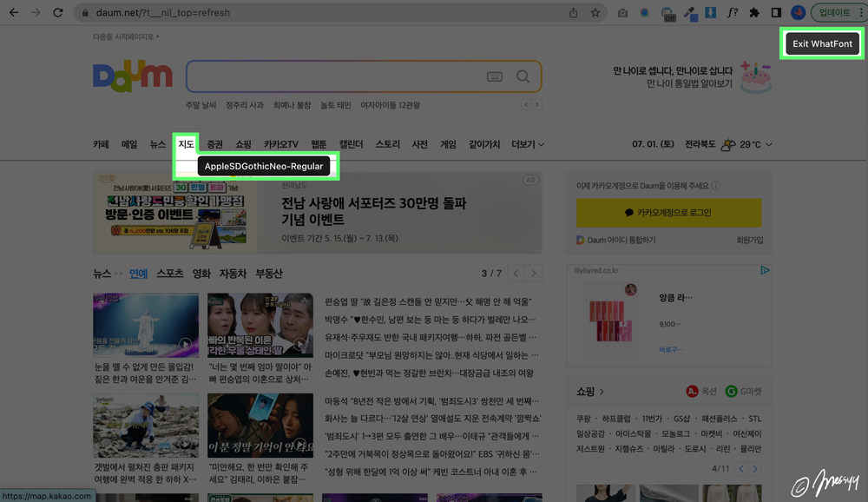Click the download extension icon
This screenshot has height=502, width=868.
(x=710, y=12)
